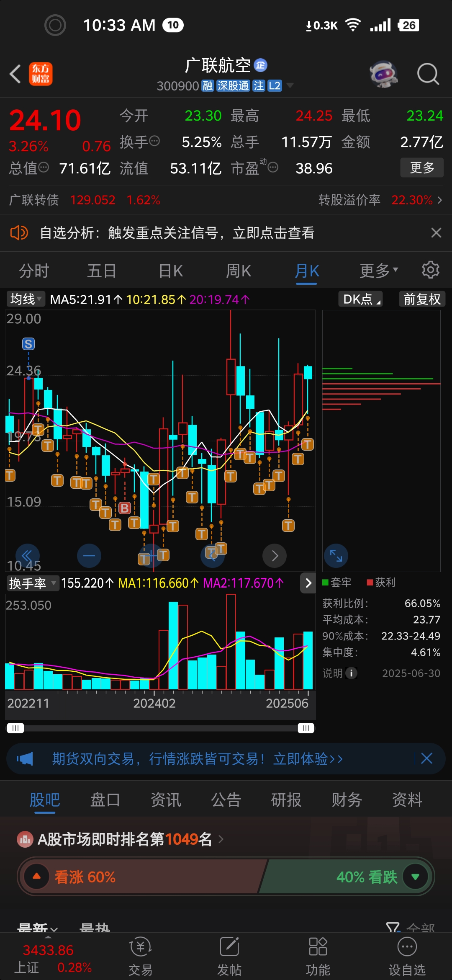Switch to 五日 chart tab
The width and height of the screenshot is (452, 980).
pyautogui.click(x=102, y=271)
